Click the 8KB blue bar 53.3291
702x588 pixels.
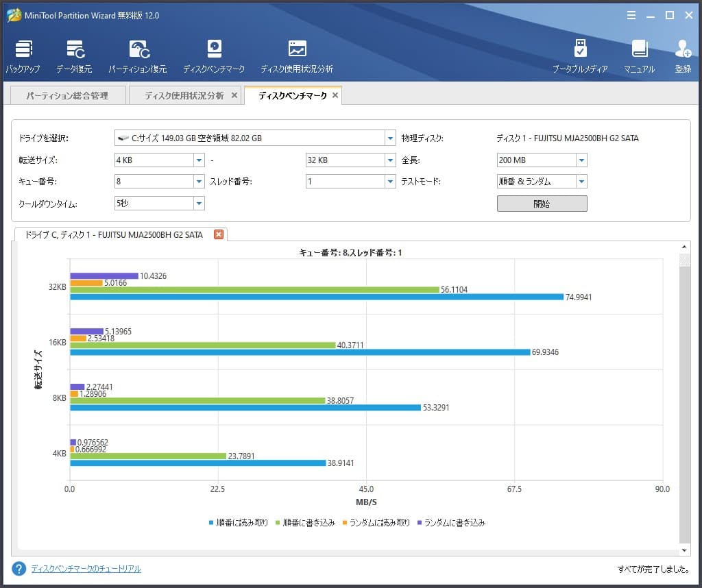tap(246, 408)
